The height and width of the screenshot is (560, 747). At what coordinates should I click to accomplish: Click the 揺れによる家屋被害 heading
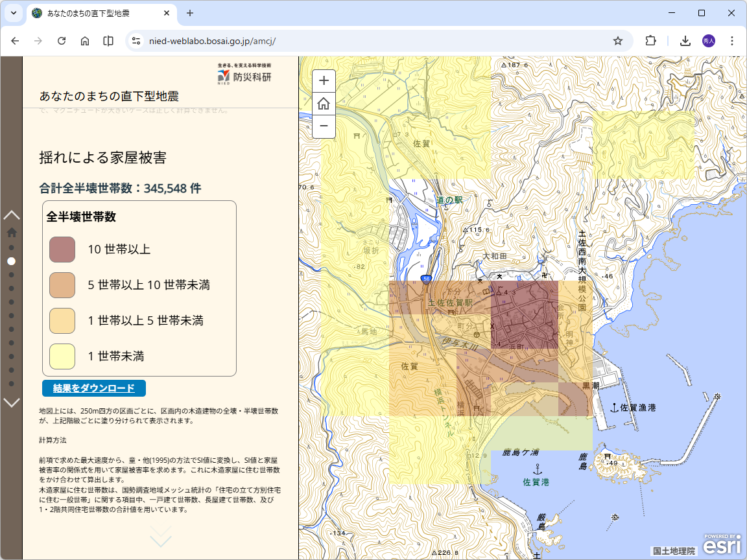click(x=103, y=157)
